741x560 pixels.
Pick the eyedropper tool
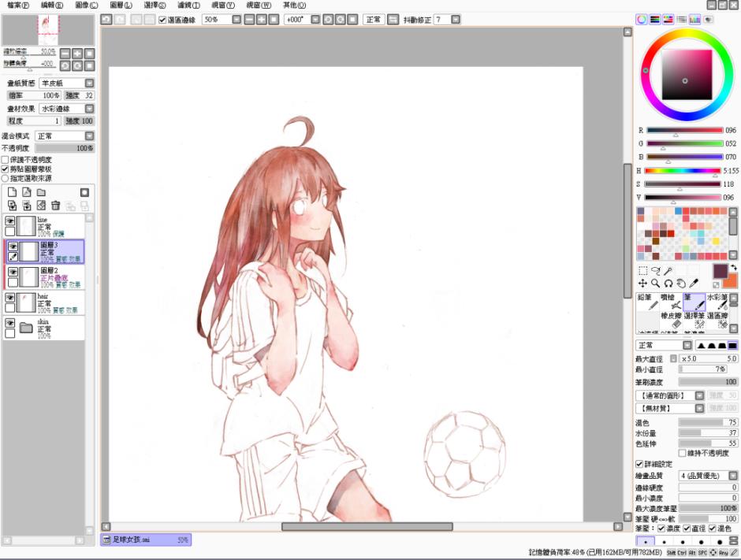pos(694,283)
